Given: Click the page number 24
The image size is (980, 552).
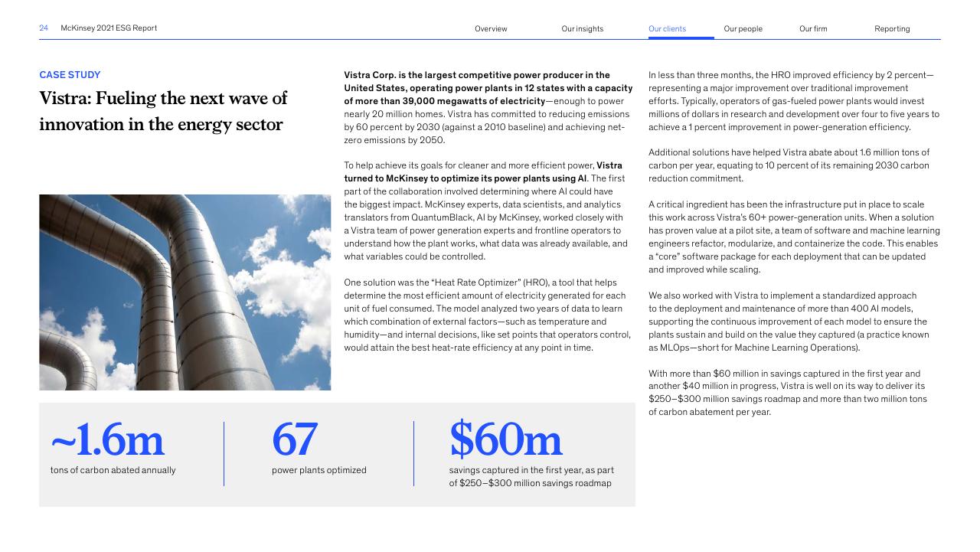Looking at the screenshot, I should click(x=44, y=28).
